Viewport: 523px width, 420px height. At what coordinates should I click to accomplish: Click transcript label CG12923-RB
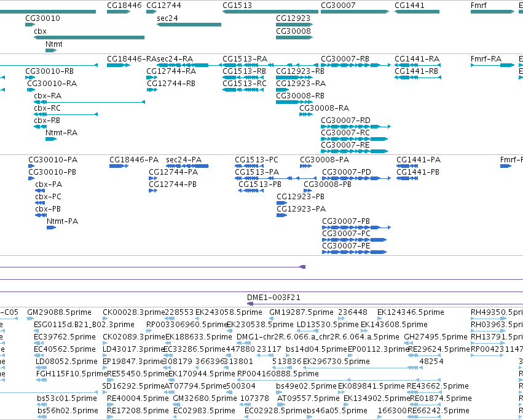300,71
